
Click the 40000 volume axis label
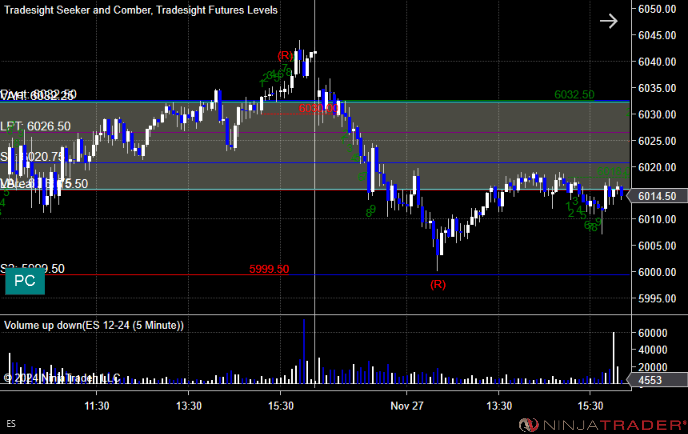(653, 350)
